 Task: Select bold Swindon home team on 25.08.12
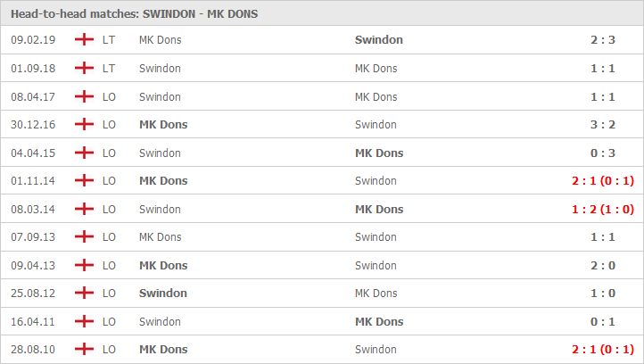click(163, 294)
